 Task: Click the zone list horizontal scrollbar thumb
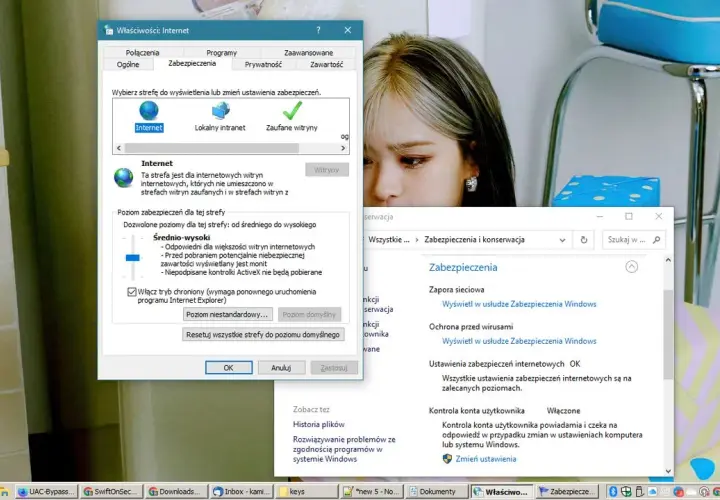[212, 148]
